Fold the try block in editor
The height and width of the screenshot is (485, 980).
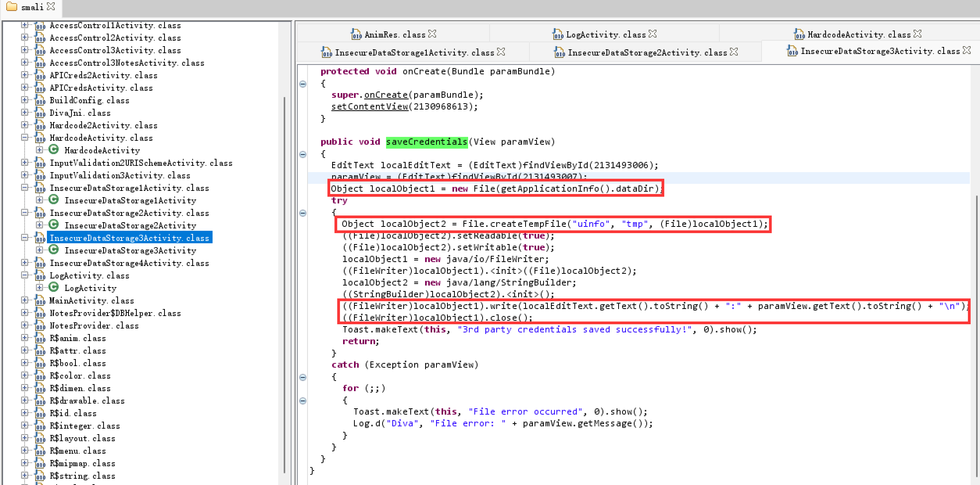[x=303, y=213]
